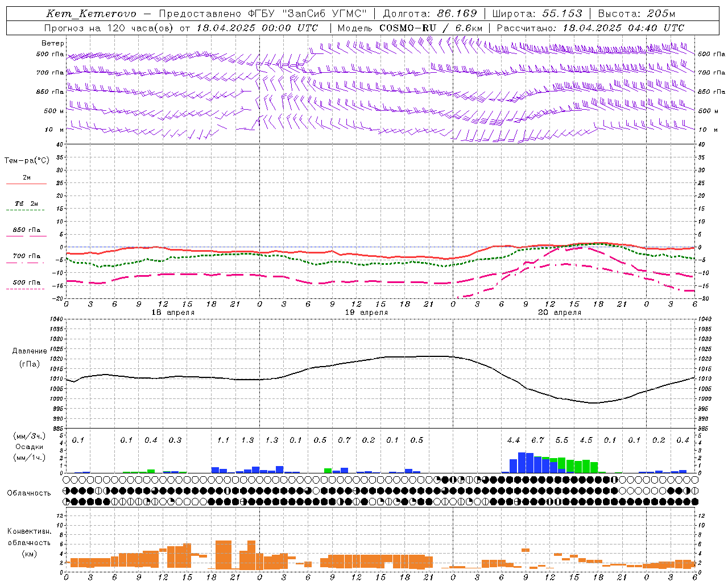The width and height of the screenshot is (728, 582).
Task: Click the "(мм/1ч.)" precipitation unit label
Action: [x=29, y=458]
